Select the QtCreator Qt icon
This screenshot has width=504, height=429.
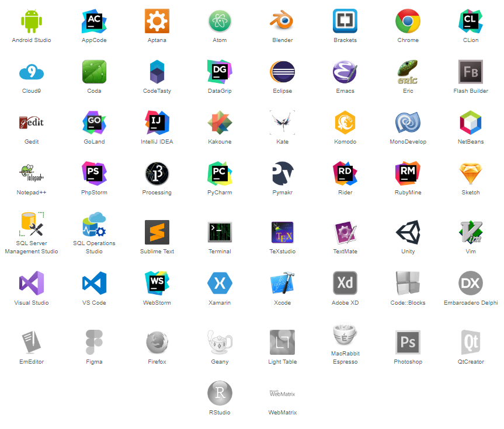pyautogui.click(x=471, y=342)
